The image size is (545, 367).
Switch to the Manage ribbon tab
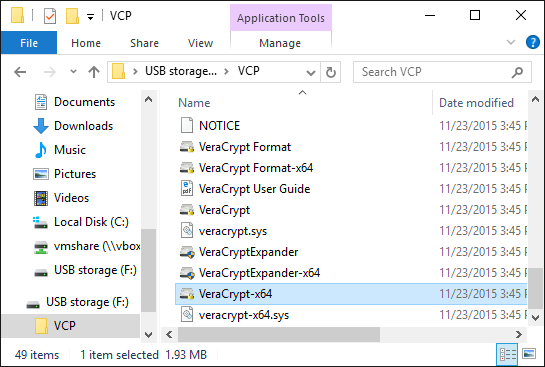280,43
